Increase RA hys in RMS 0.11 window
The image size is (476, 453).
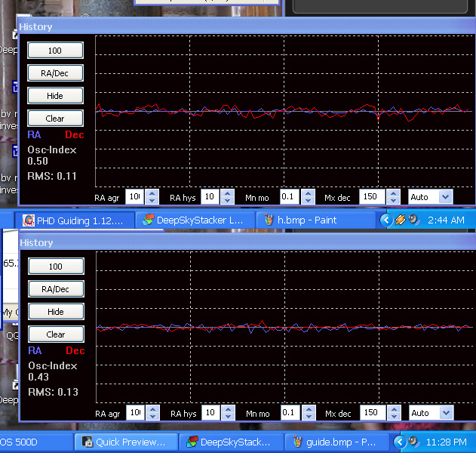click(x=227, y=193)
